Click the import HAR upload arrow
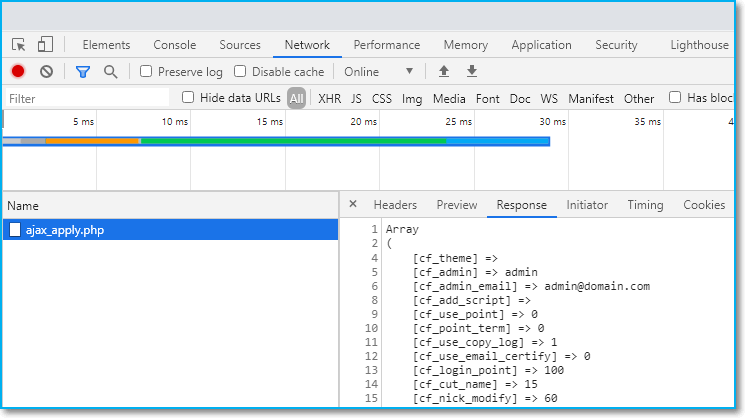This screenshot has width=745, height=418. click(x=444, y=72)
